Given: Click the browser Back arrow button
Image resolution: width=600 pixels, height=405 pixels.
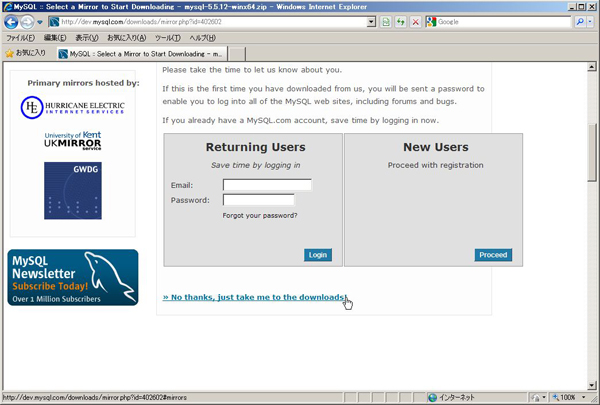Looking at the screenshot, I should tap(11, 22).
